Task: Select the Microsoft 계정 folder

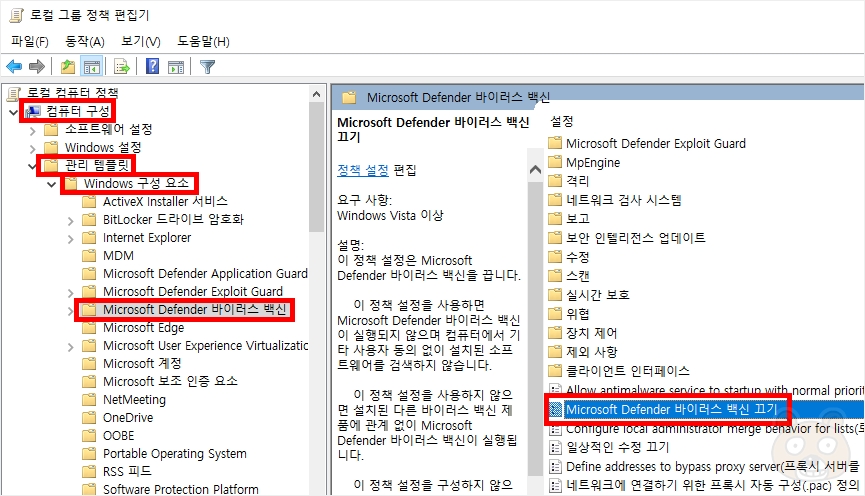Action: coord(142,364)
